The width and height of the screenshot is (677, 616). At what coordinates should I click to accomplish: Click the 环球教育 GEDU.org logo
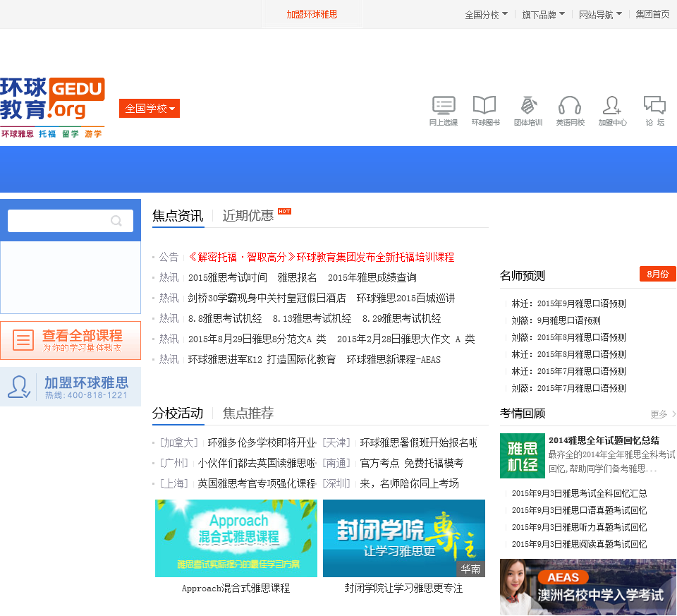tap(52, 107)
